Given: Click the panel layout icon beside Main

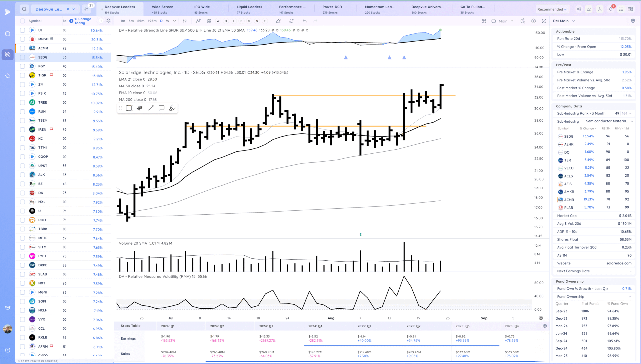Looking at the screenshot, I should pos(484,21).
